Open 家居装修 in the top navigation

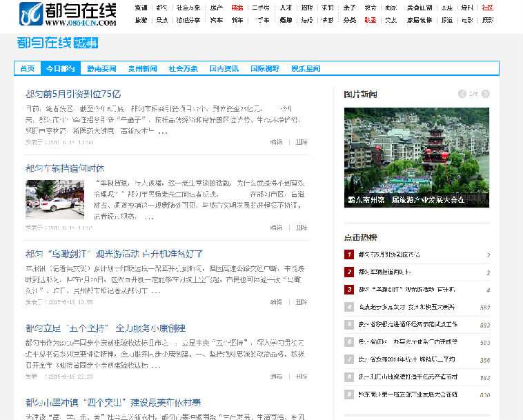pyautogui.click(x=420, y=20)
